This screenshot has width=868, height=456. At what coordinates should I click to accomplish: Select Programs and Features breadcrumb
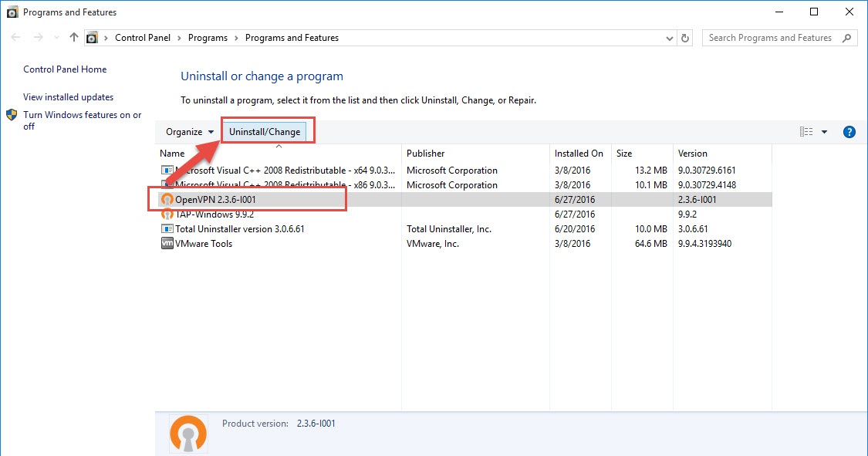coord(292,38)
